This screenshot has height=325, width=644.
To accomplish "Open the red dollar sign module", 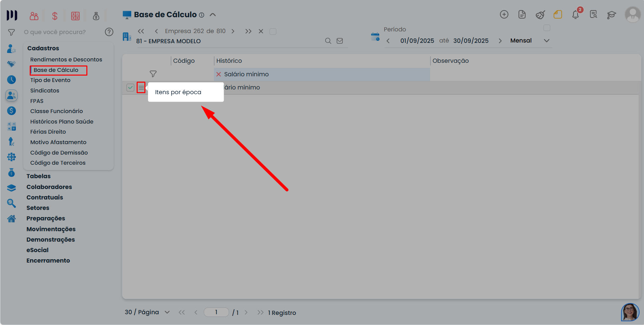I will click(x=55, y=16).
